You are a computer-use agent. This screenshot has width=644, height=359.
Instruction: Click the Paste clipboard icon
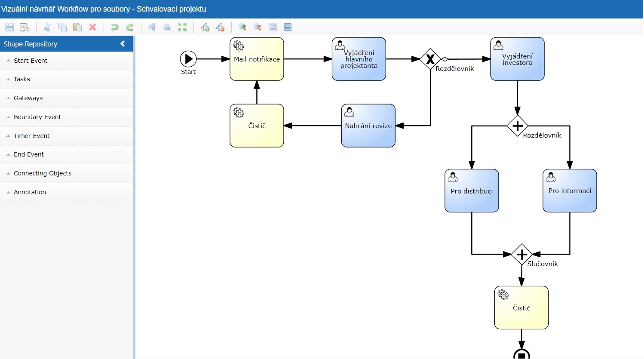point(77,28)
